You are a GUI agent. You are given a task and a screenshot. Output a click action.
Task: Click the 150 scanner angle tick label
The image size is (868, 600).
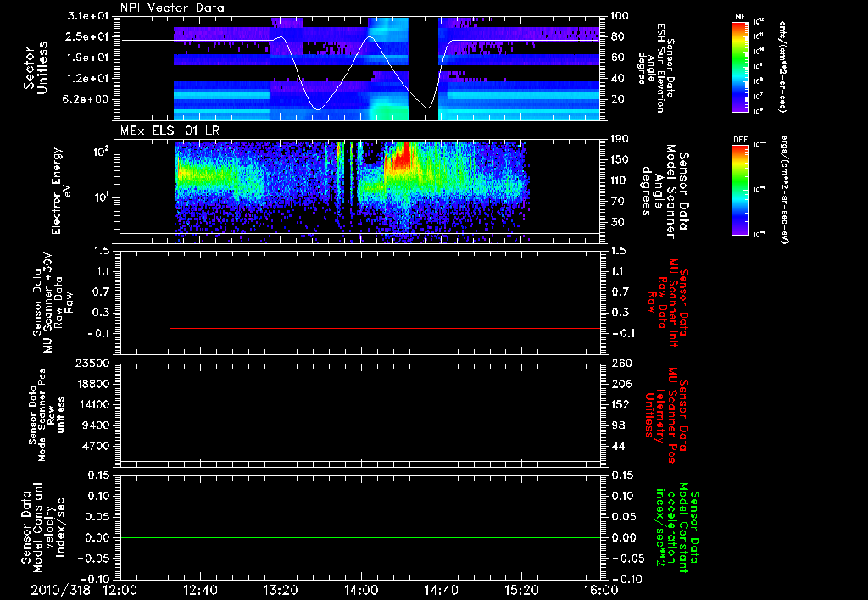tap(620, 160)
